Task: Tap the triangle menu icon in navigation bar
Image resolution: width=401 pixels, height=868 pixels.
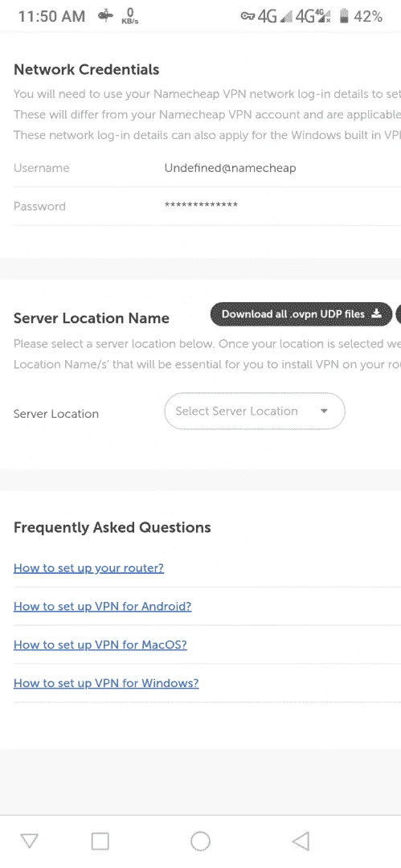Action: (x=29, y=841)
